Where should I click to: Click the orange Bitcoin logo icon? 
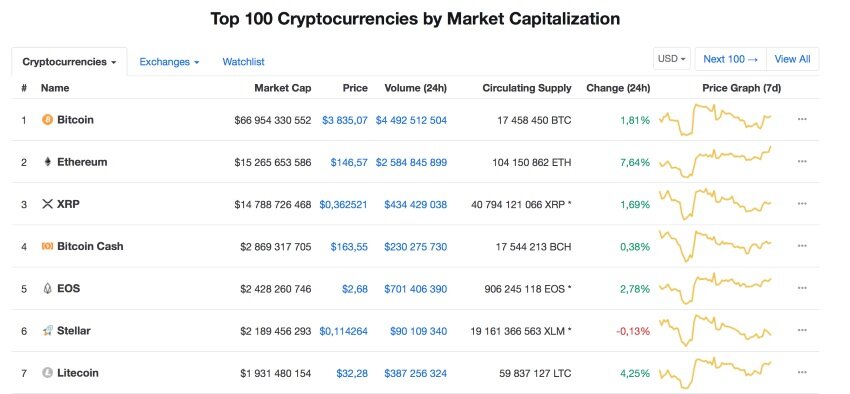pyautogui.click(x=48, y=120)
